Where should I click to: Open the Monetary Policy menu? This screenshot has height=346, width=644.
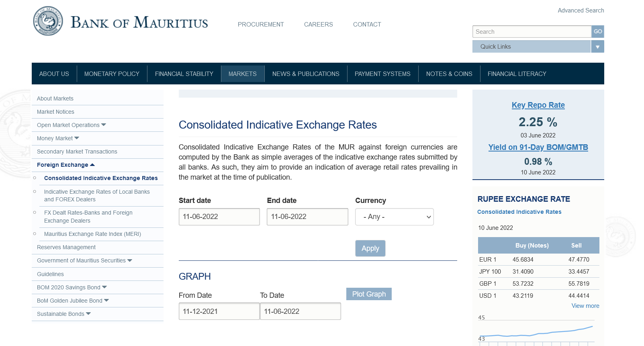pyautogui.click(x=112, y=74)
